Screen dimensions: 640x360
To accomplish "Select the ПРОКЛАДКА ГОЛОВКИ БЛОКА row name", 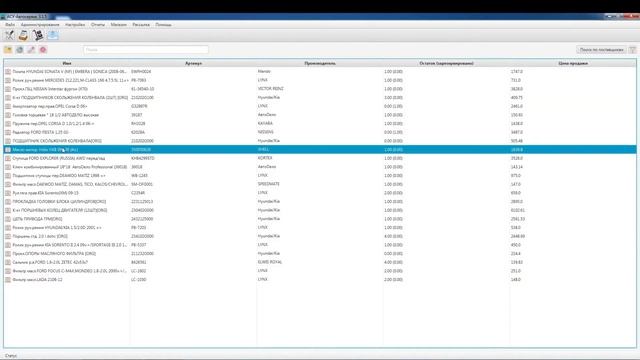I will point(59,202).
